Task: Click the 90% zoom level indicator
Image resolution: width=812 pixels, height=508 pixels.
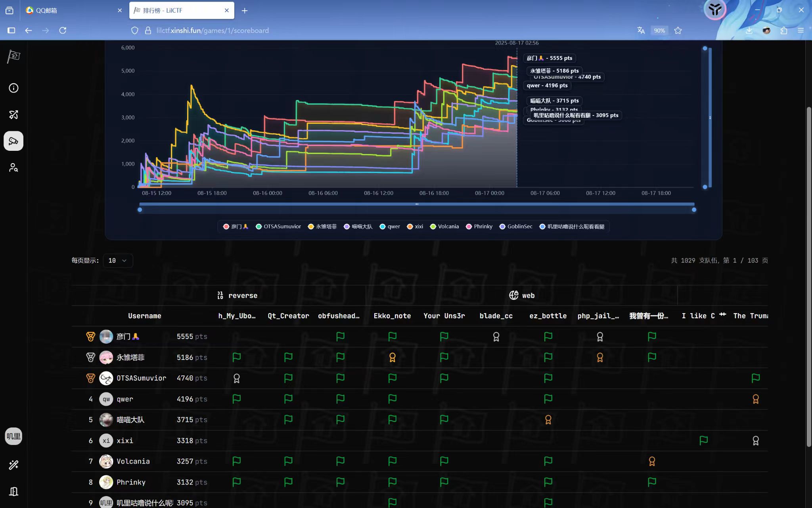Action: click(x=659, y=31)
